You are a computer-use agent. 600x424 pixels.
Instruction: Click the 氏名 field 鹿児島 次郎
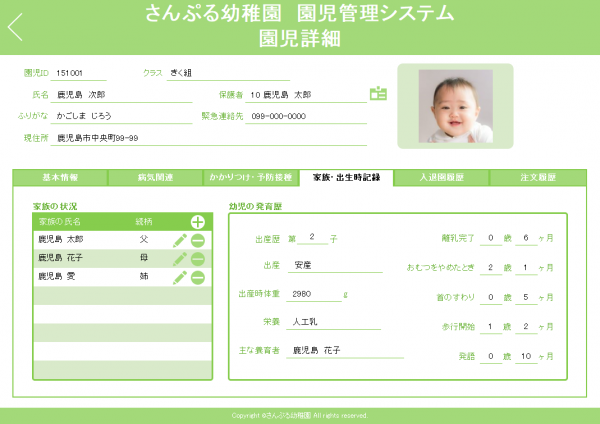121,95
